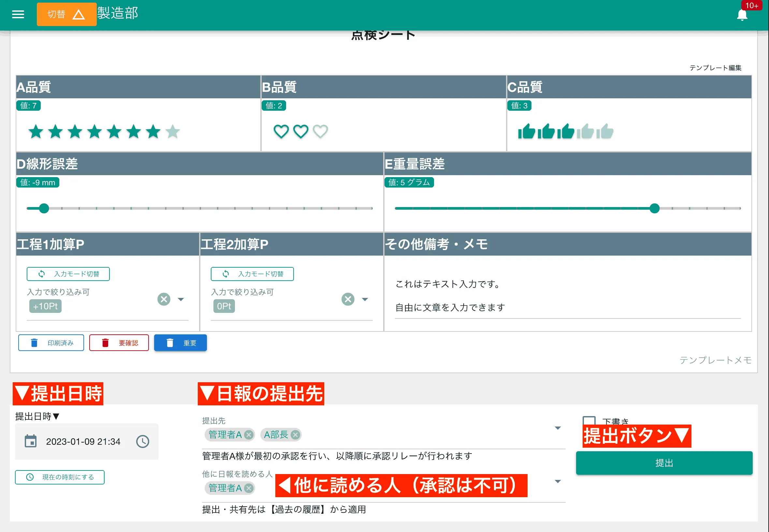769x532 pixels.
Task: Click the clock icon beside the date field
Action: pos(142,442)
